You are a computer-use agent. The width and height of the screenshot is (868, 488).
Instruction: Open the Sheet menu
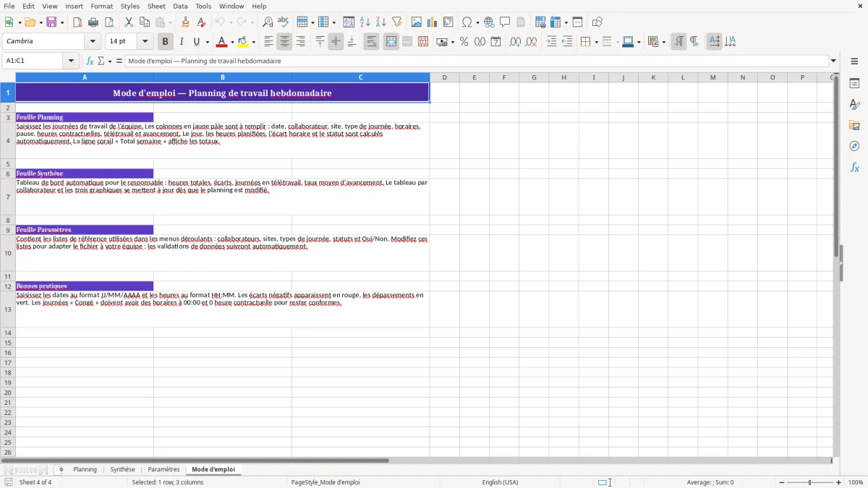pyautogui.click(x=156, y=6)
